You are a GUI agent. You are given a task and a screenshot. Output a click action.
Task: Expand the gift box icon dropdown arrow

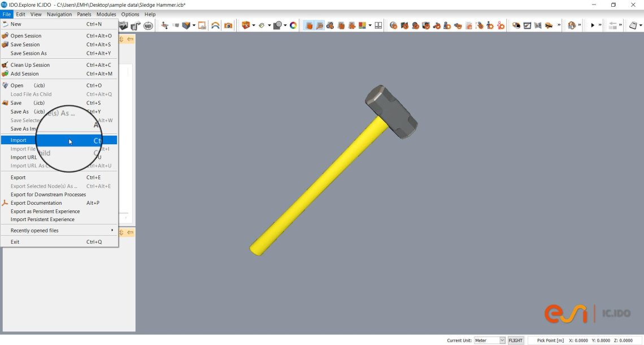click(x=254, y=25)
